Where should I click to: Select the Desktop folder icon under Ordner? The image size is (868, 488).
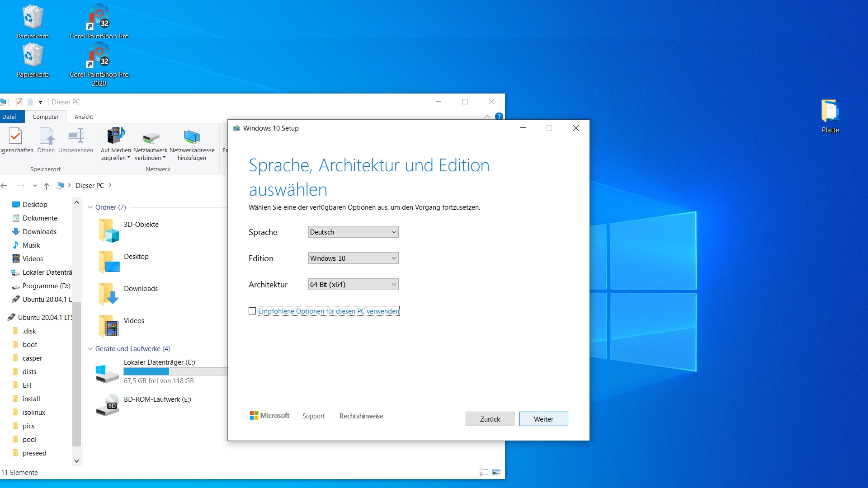108,262
